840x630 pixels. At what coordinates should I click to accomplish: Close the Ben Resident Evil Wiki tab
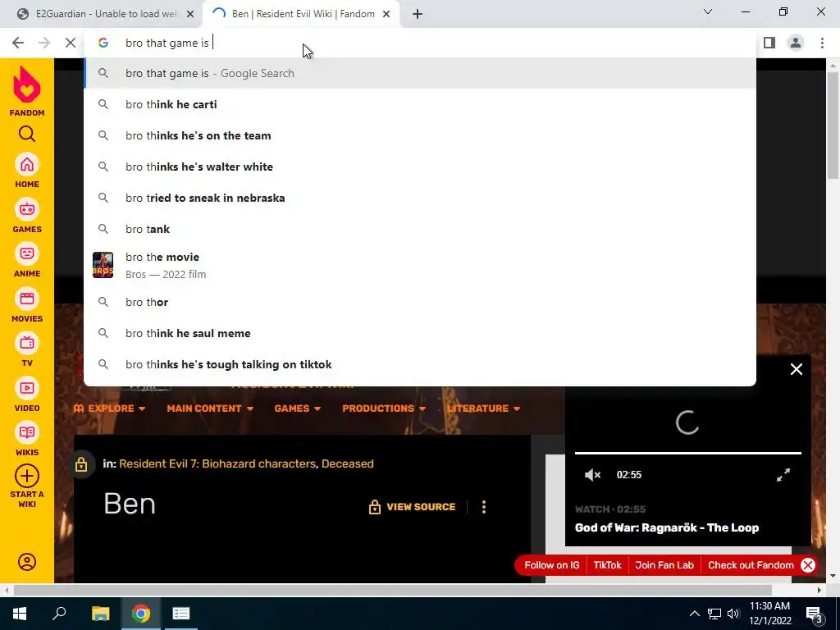386,14
